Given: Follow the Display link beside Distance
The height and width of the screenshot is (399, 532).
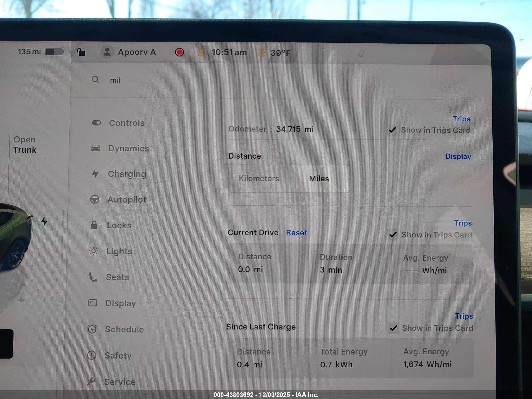Looking at the screenshot, I should pyautogui.click(x=458, y=156).
